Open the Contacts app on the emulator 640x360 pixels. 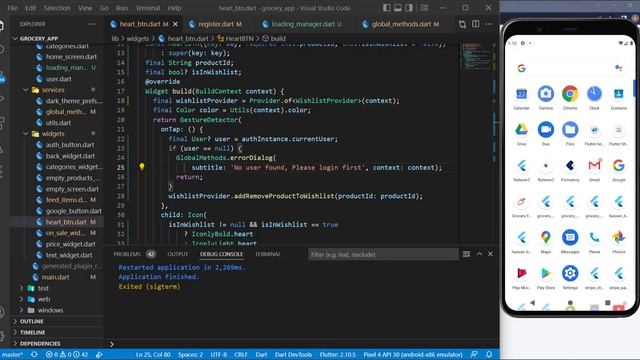[618, 94]
